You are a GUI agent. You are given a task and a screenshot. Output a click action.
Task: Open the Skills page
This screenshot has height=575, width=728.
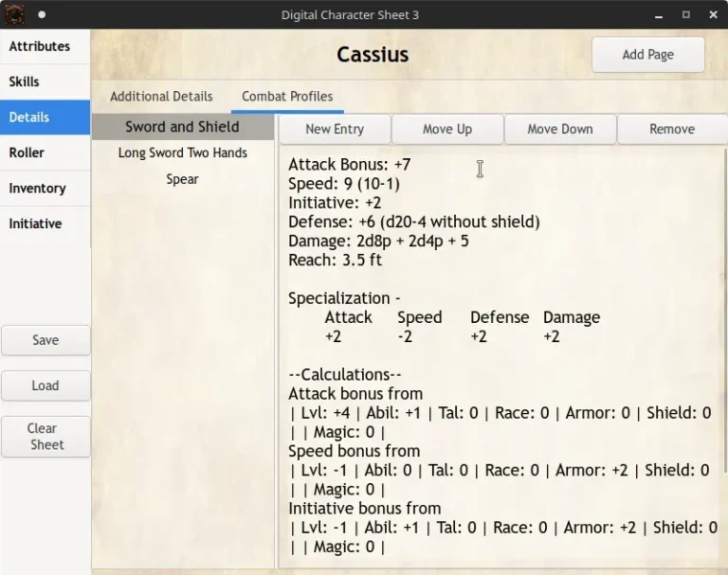(45, 81)
